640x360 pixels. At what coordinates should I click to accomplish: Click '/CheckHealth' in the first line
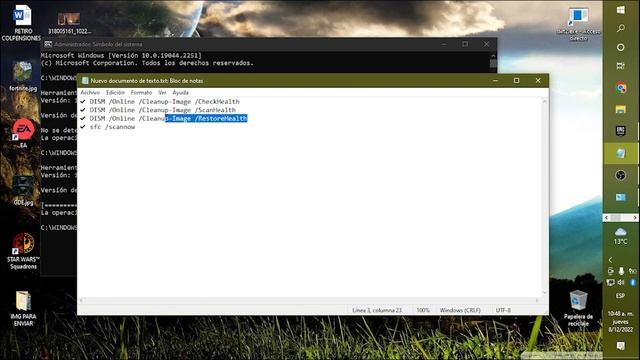point(217,102)
